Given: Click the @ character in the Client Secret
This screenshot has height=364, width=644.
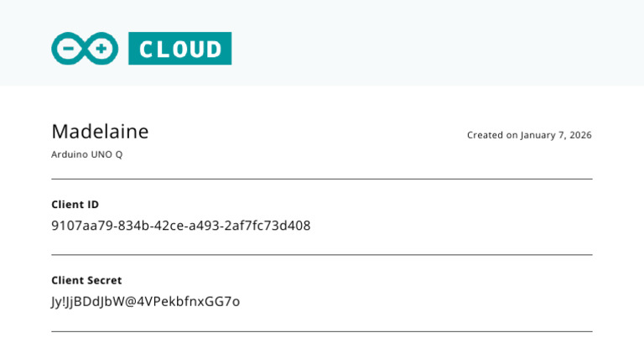Looking at the screenshot, I should click(130, 302).
